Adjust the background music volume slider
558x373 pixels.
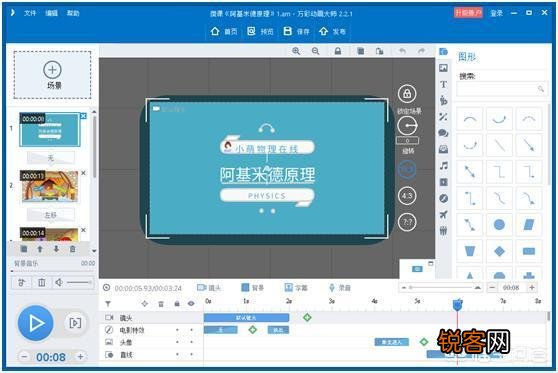click(78, 283)
